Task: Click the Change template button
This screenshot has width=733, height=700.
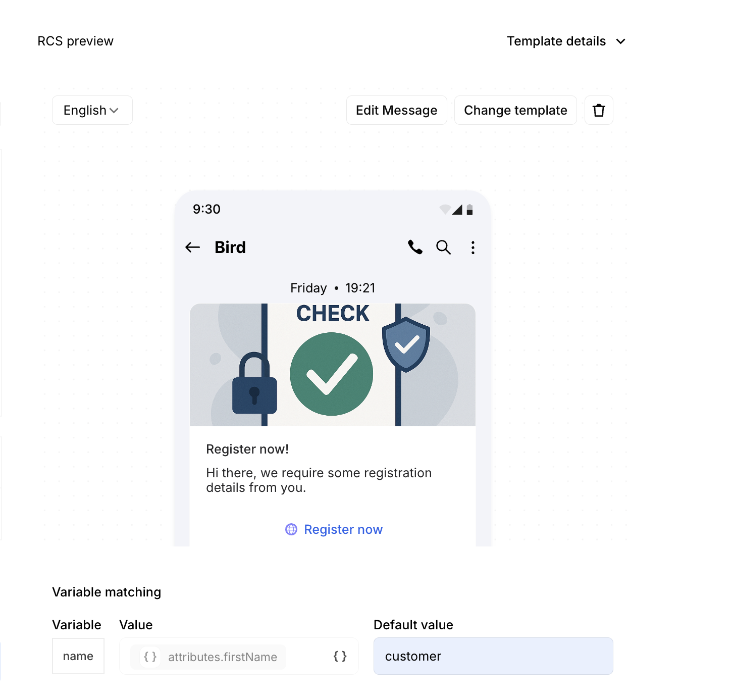Action: pyautogui.click(x=515, y=110)
